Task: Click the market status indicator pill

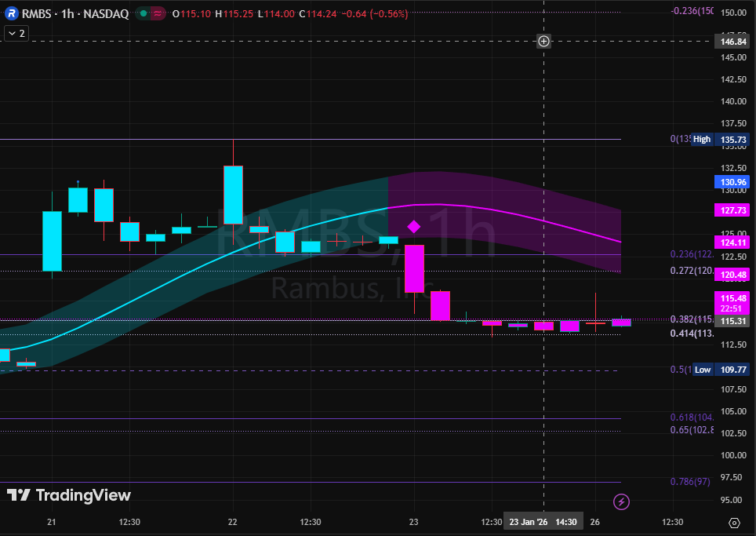Action: (x=150, y=13)
